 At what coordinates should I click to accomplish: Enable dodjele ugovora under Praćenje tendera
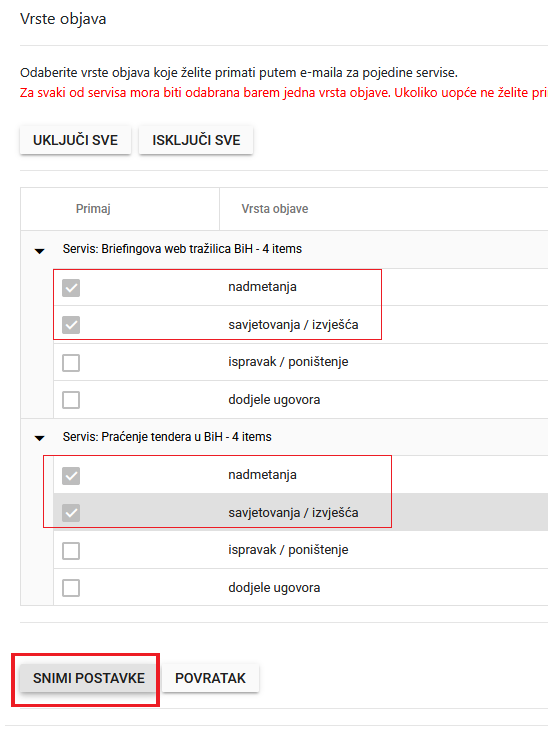(x=71, y=588)
